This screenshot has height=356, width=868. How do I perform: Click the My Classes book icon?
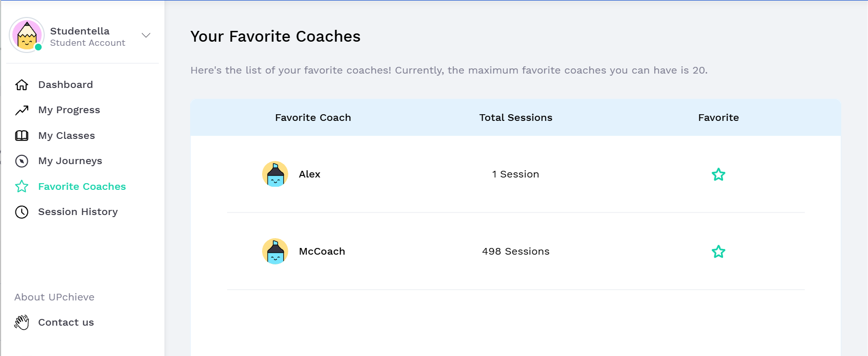tap(22, 136)
